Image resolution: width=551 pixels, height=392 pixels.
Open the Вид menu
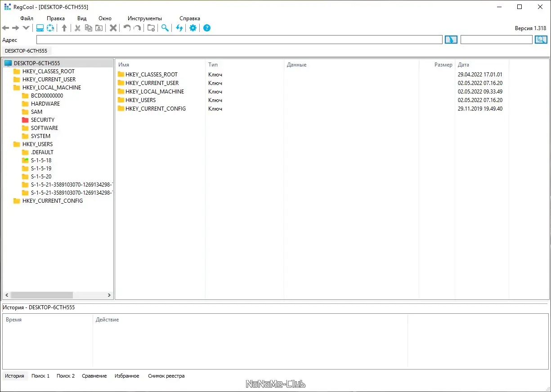click(82, 18)
